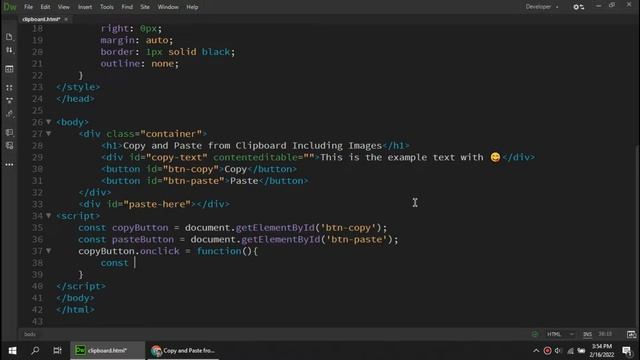
Task: Collapse the onclick function on line 37
Action: pyautogui.click(x=49, y=251)
